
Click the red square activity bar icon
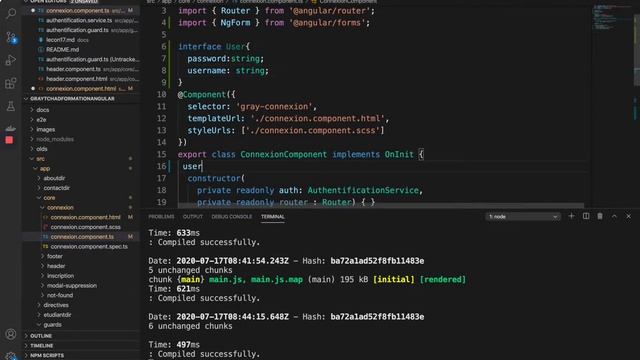point(9,140)
